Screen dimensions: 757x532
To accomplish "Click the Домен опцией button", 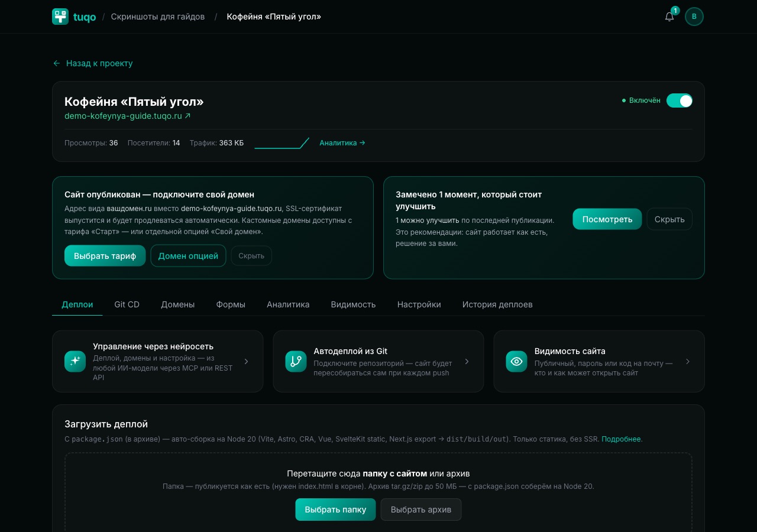I will [188, 256].
